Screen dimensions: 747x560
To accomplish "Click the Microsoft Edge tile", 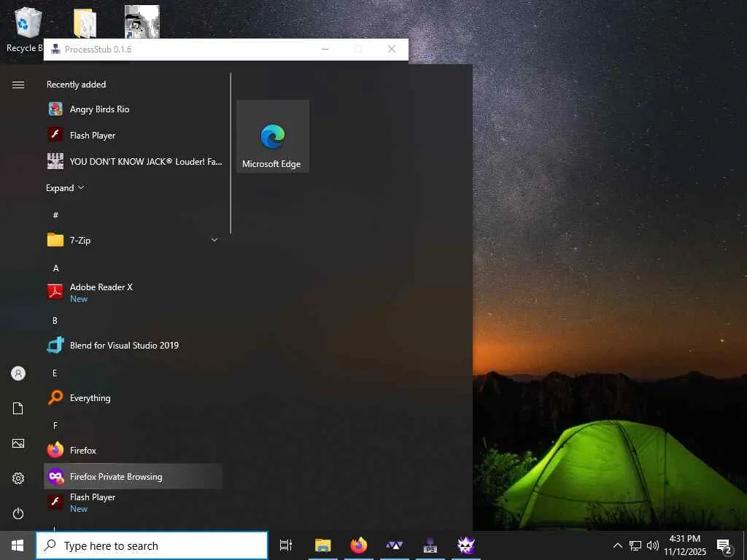I will pyautogui.click(x=273, y=136).
